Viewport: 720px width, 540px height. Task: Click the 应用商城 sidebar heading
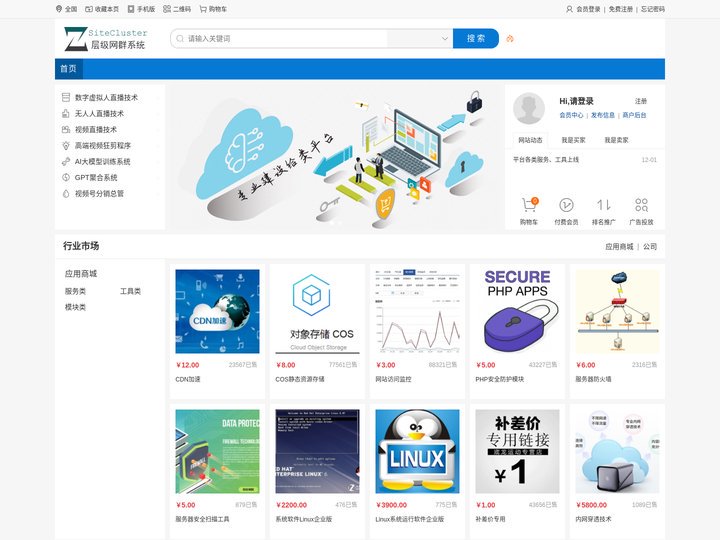pyautogui.click(x=81, y=274)
